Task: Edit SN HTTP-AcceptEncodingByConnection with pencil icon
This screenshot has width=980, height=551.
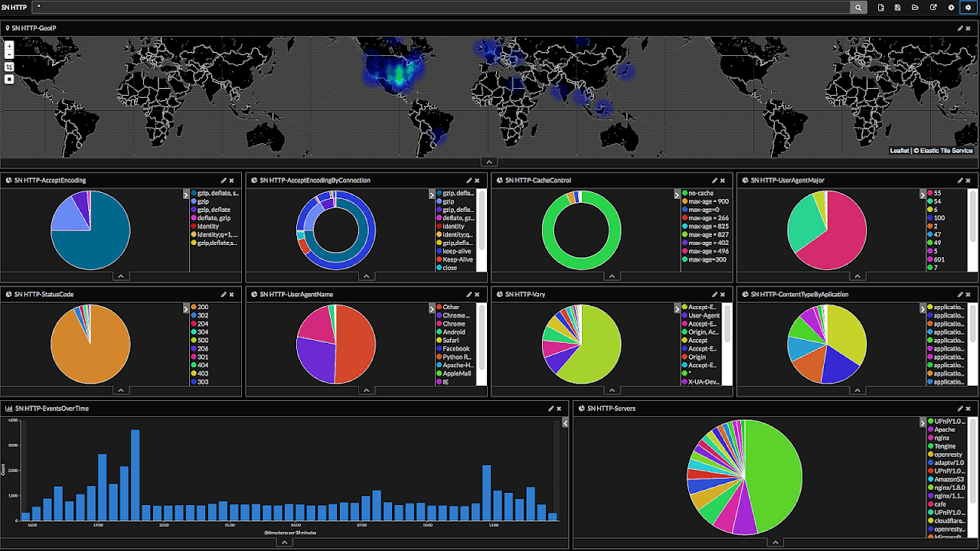Action: [x=469, y=181]
